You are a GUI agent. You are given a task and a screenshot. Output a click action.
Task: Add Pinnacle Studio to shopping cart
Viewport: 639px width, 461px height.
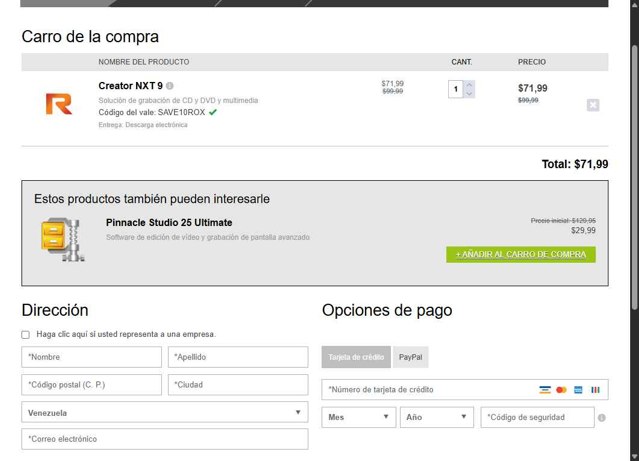pyautogui.click(x=521, y=254)
